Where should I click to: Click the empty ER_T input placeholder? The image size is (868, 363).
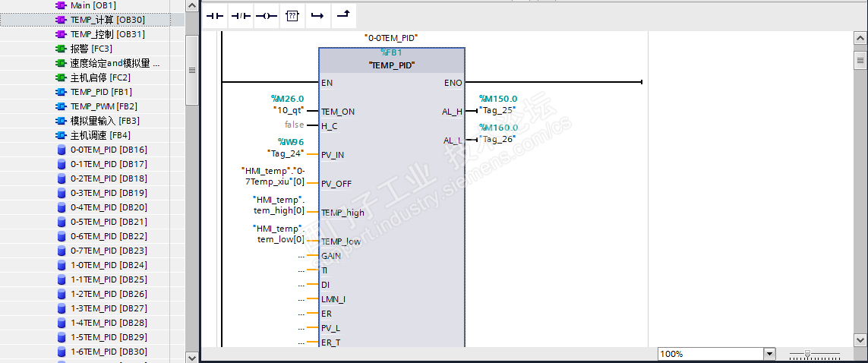301,342
